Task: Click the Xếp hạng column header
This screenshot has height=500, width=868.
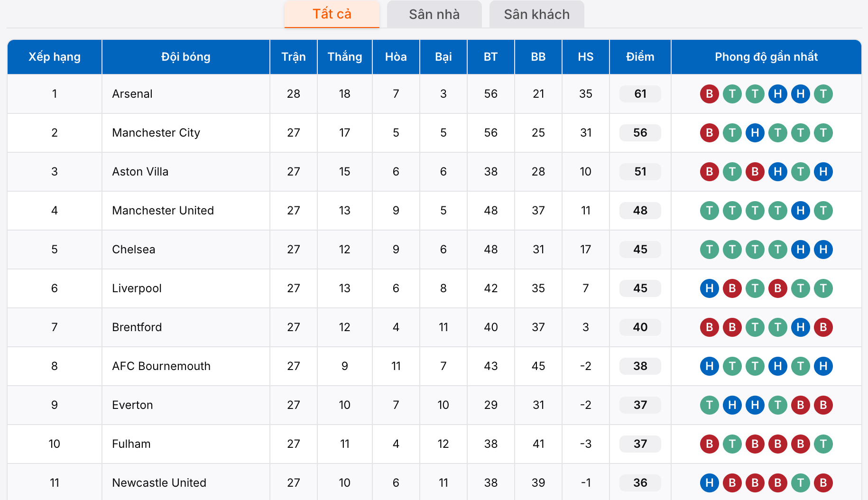Action: point(55,57)
